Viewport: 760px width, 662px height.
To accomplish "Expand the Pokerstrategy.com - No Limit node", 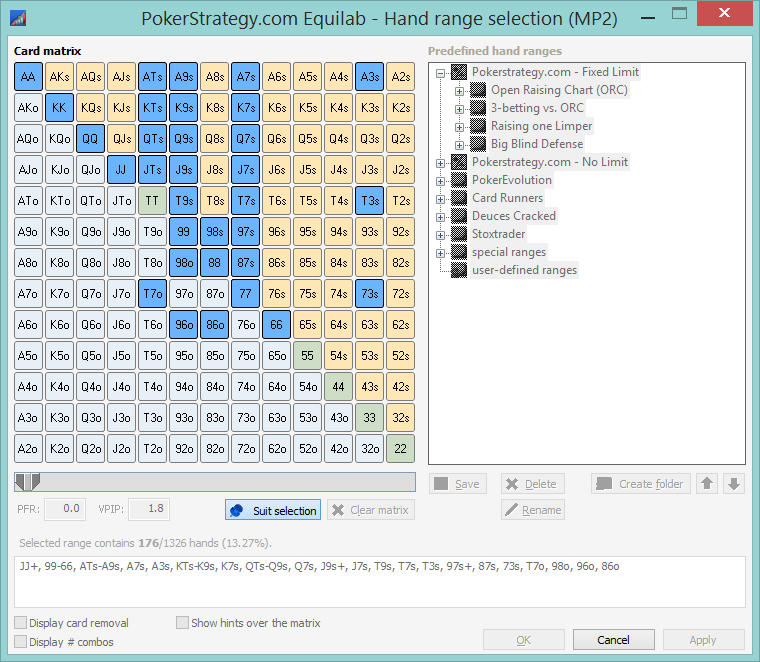I will 440,163.
